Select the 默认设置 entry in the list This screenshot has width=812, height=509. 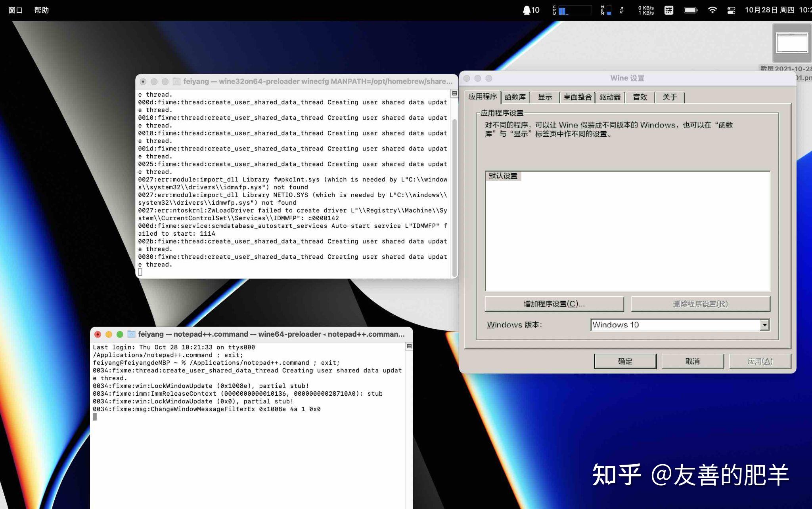[504, 175]
